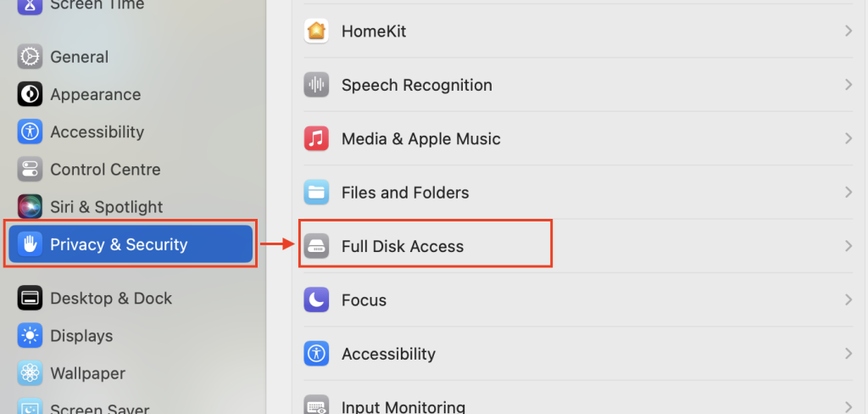Click the Speech Recognition waveform icon
The width and height of the screenshot is (868, 414).
click(316, 85)
